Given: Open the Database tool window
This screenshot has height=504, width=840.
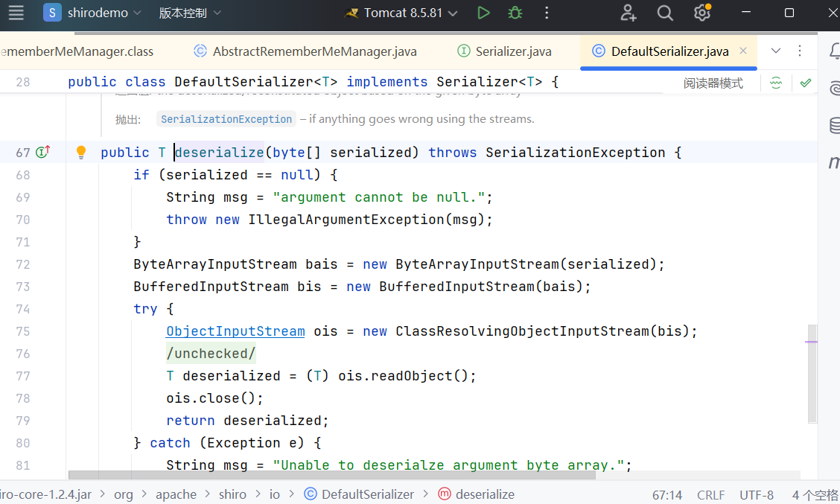Looking at the screenshot, I should (834, 126).
